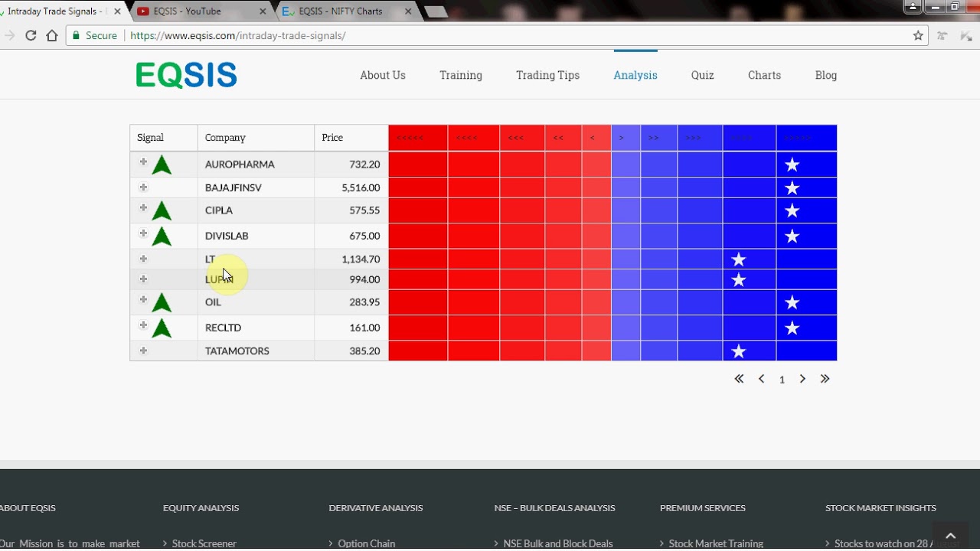Click the browser home button
This screenshot has height=551, width=980.
pyautogui.click(x=52, y=35)
